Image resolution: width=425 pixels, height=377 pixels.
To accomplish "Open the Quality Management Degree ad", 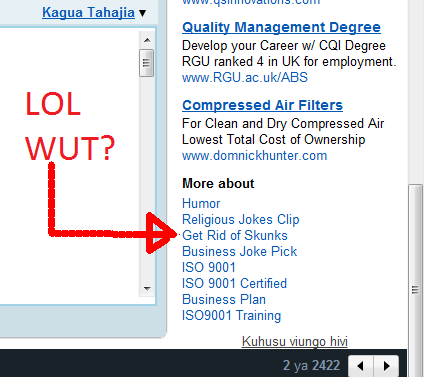I will pos(281,27).
